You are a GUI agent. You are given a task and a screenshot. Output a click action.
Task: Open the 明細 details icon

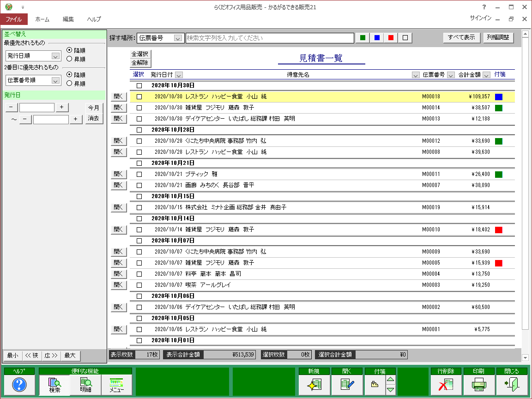pos(85,385)
